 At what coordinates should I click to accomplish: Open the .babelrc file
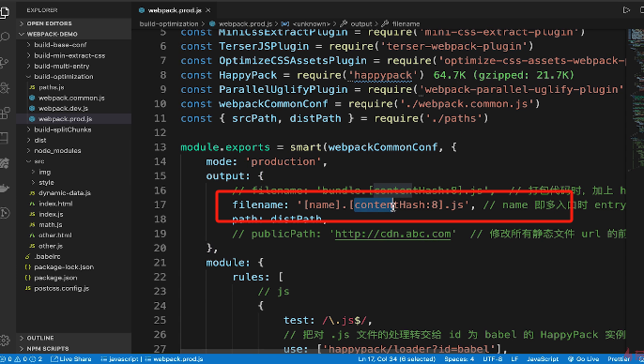tap(74, 256)
